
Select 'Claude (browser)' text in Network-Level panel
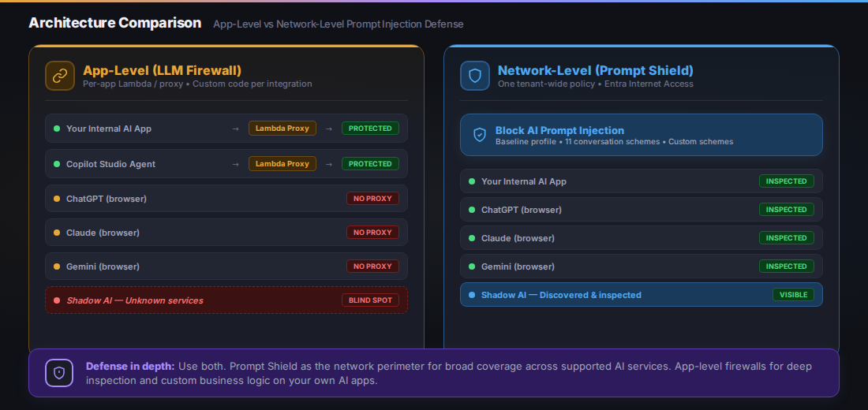pos(518,238)
